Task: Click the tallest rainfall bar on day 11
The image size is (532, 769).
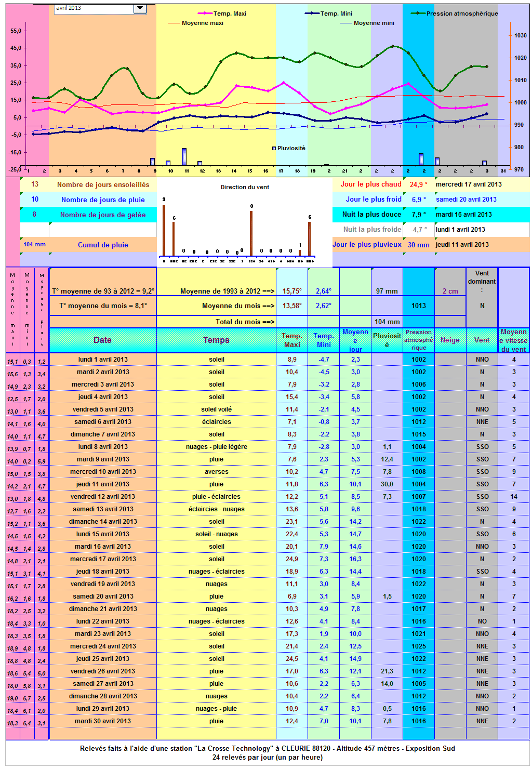Action: click(x=184, y=157)
